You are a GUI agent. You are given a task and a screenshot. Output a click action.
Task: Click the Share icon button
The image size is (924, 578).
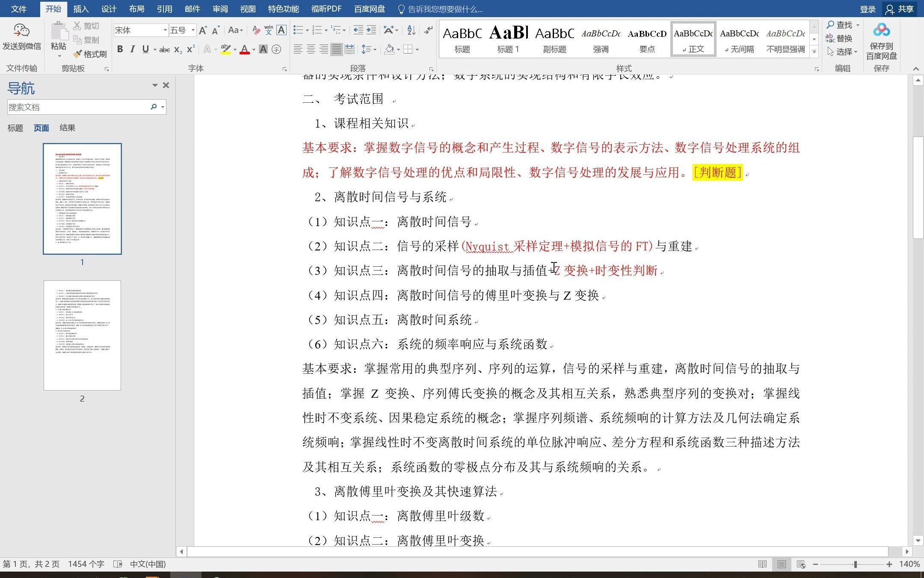click(x=900, y=9)
